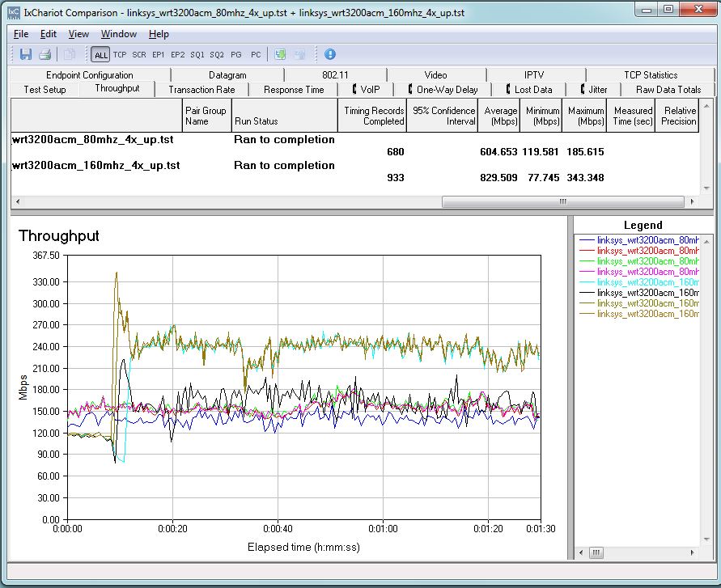The width and height of the screenshot is (721, 588).
Task: Click the cyan linksys 160mhz legend entry
Action: [x=638, y=282]
